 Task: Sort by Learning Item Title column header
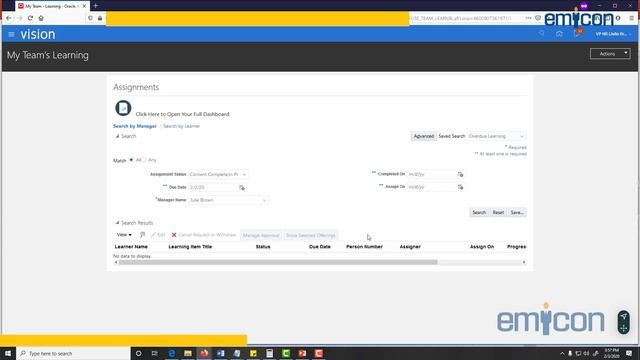[x=190, y=247]
